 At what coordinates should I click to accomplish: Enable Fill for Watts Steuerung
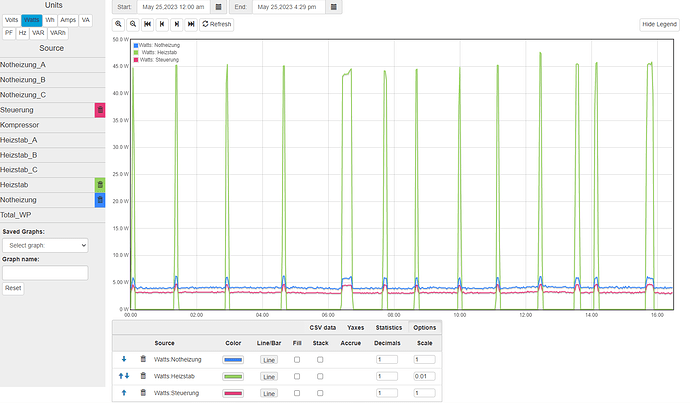click(x=297, y=393)
